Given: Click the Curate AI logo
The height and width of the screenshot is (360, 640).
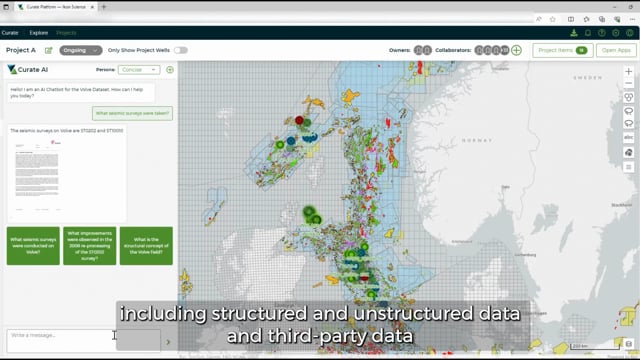Looking at the screenshot, I should (28, 69).
